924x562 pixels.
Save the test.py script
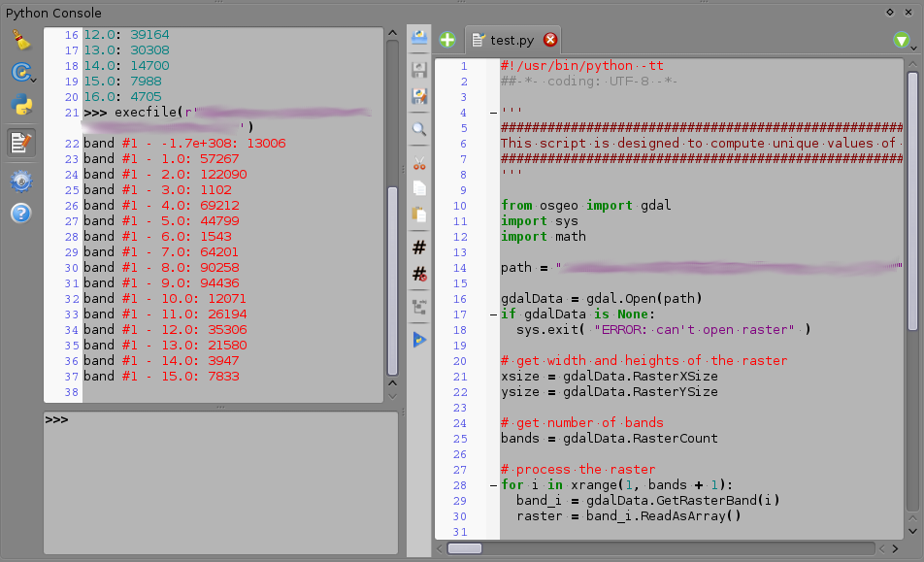(418, 68)
